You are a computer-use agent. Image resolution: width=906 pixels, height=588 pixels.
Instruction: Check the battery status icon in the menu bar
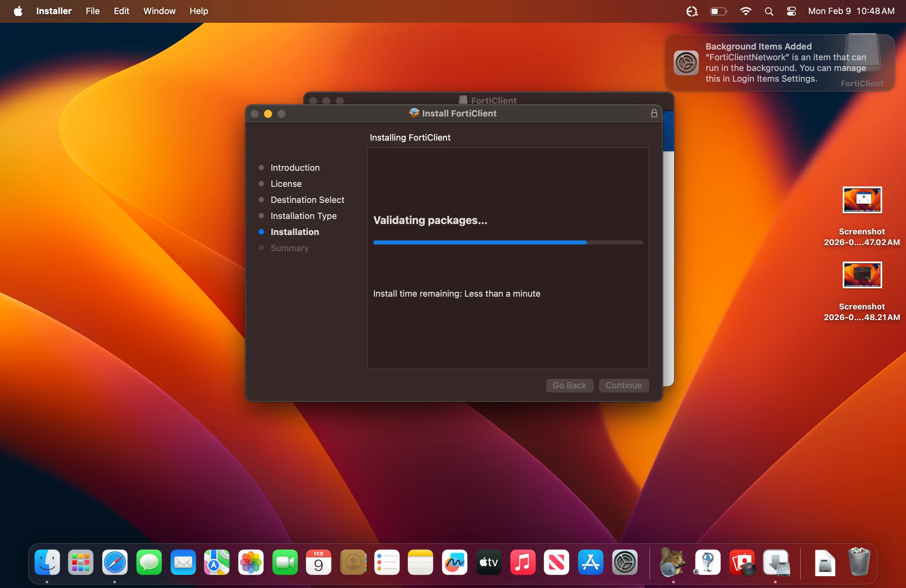point(719,11)
